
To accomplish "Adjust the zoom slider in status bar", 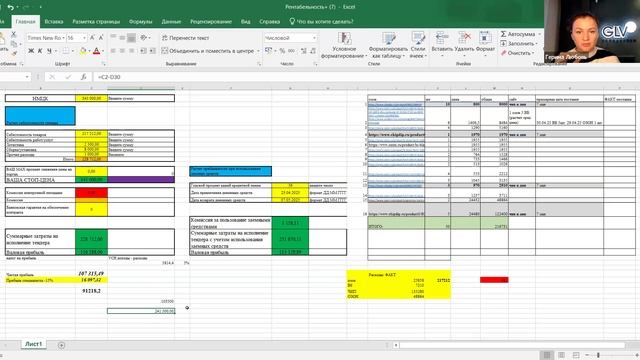I will (598, 356).
